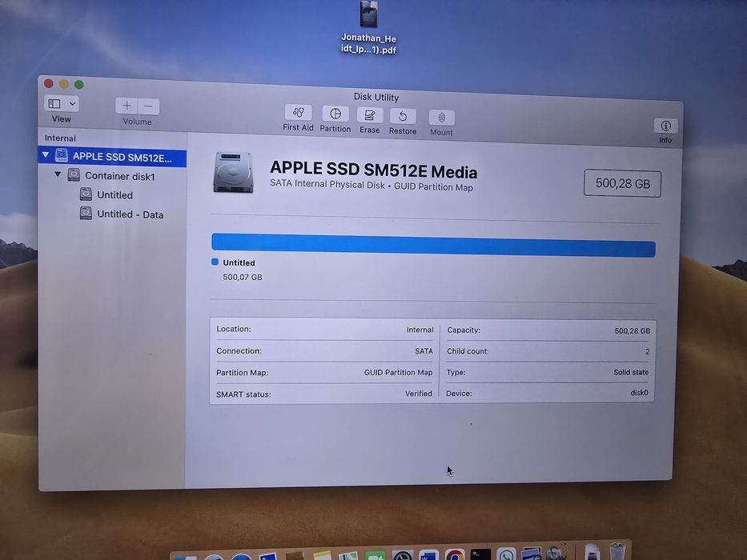Click the Mount toolbar icon

(x=442, y=118)
